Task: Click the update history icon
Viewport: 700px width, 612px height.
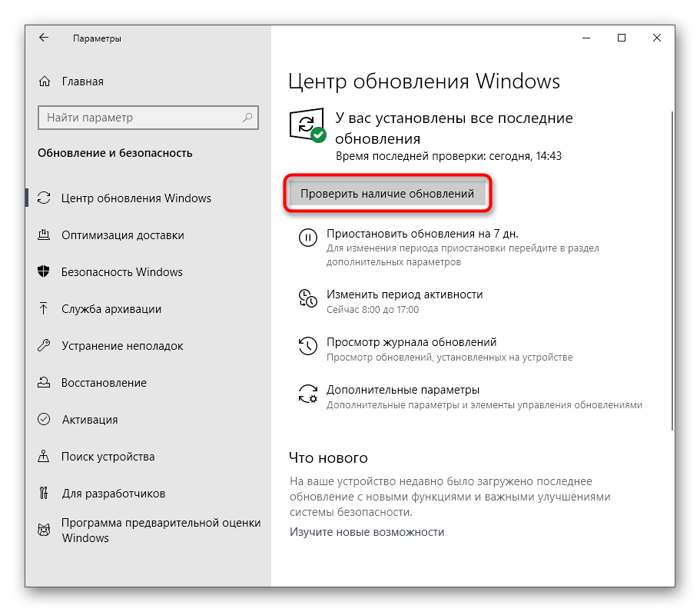Action: coord(307,345)
